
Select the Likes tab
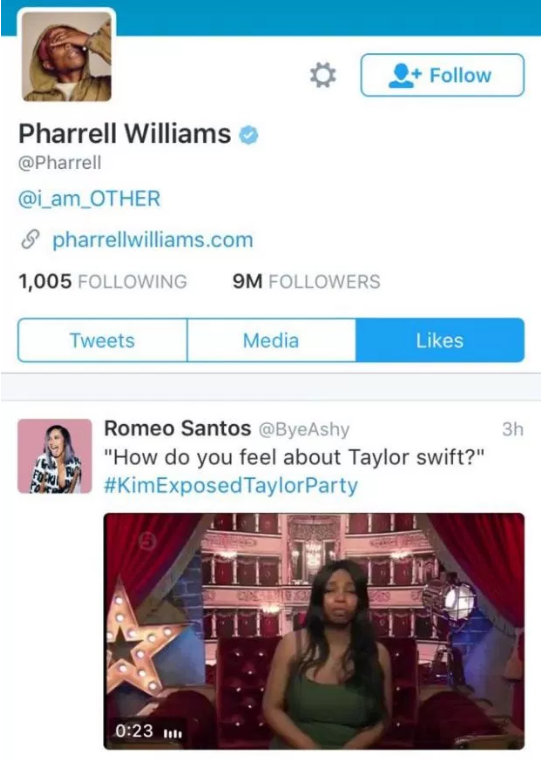point(440,340)
